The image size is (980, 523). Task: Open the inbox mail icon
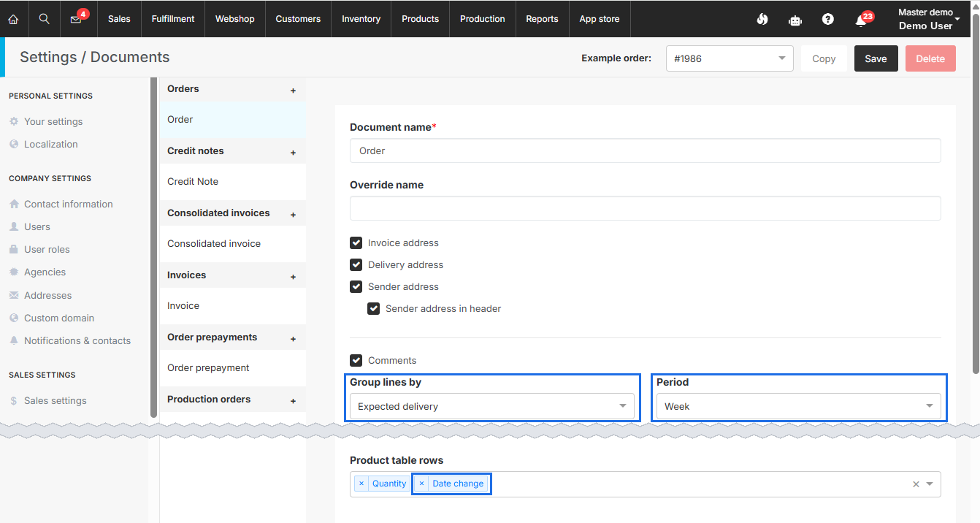pyautogui.click(x=76, y=20)
